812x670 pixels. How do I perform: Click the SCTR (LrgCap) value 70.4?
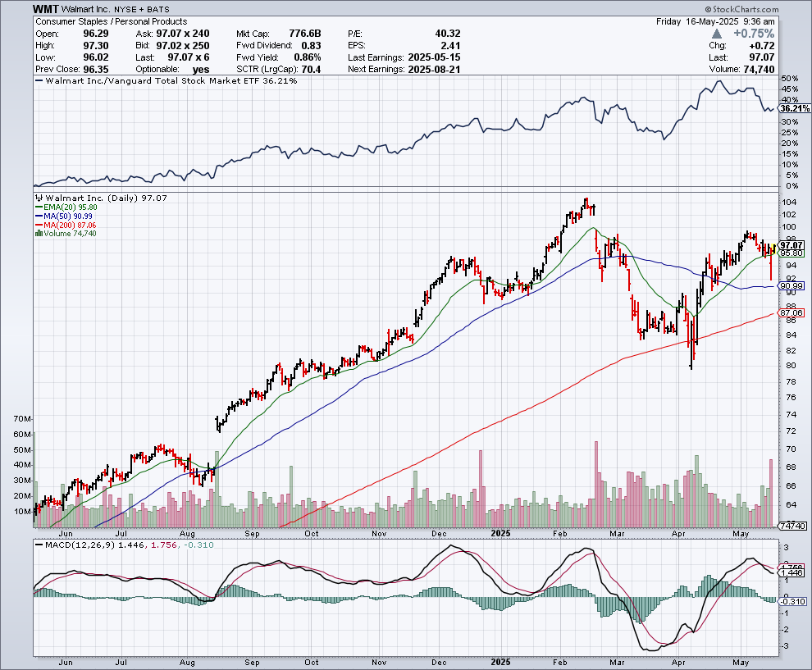[311, 70]
